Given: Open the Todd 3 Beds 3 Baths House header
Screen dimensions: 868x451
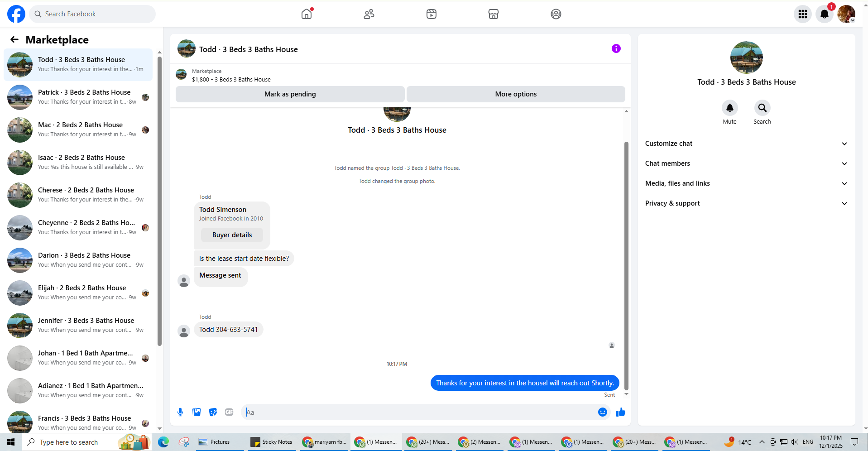Looking at the screenshot, I should tap(248, 49).
